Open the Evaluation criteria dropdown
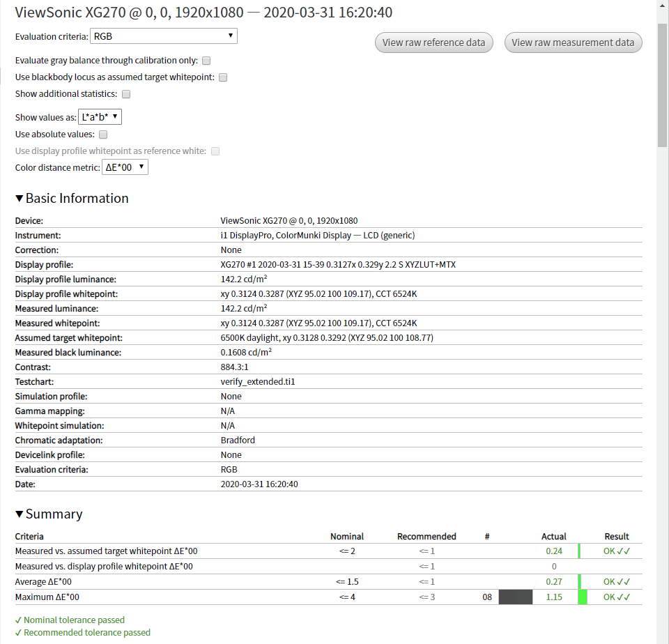 (163, 36)
